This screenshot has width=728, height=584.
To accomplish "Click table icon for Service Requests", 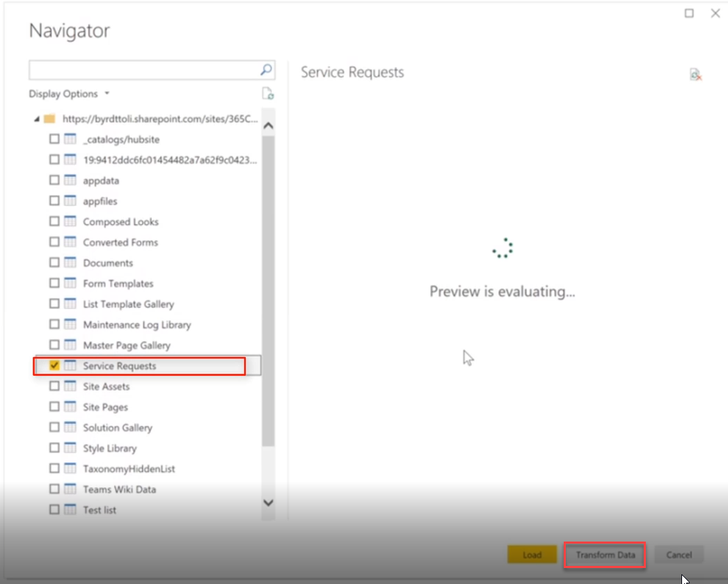I will [70, 365].
